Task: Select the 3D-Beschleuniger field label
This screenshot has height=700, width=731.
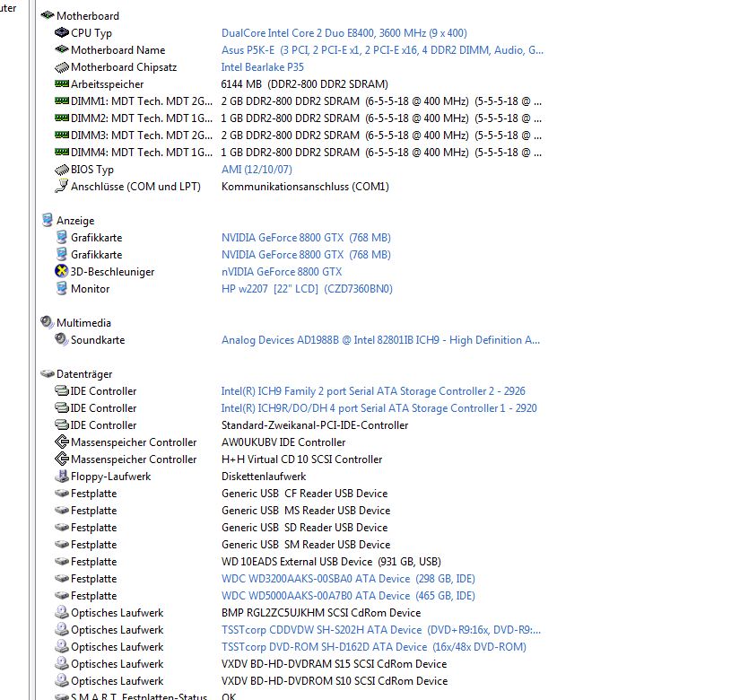Action: pyautogui.click(x=112, y=271)
